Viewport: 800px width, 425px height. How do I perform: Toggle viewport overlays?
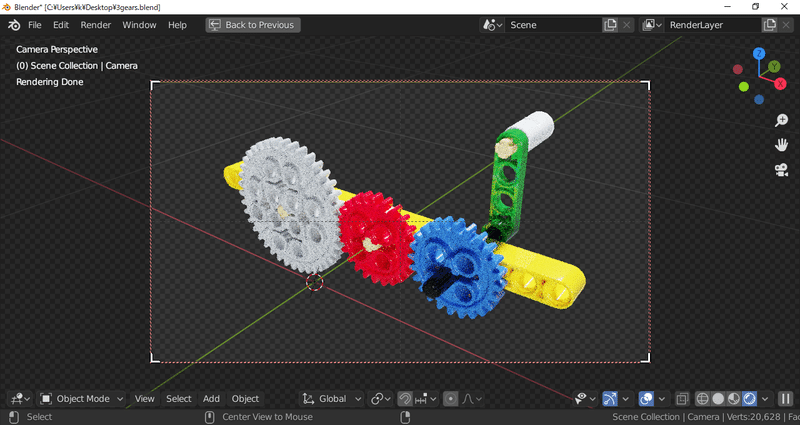tap(646, 399)
